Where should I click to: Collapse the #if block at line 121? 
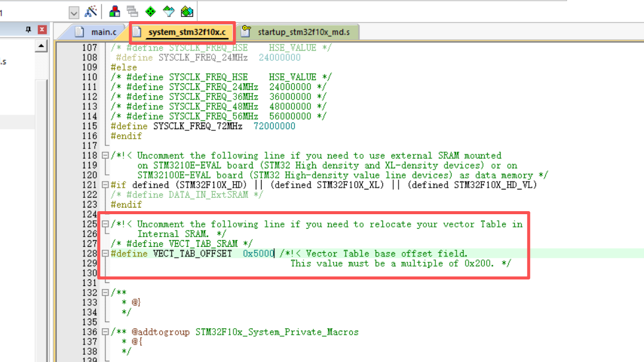point(105,185)
